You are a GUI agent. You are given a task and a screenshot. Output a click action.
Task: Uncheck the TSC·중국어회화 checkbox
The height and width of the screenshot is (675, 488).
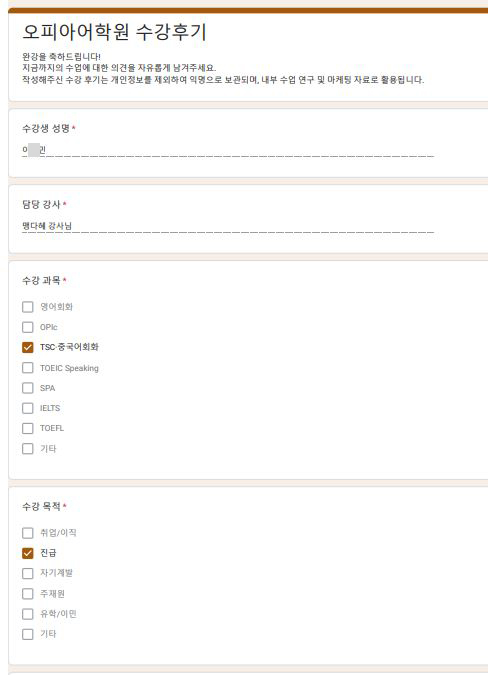(x=28, y=347)
